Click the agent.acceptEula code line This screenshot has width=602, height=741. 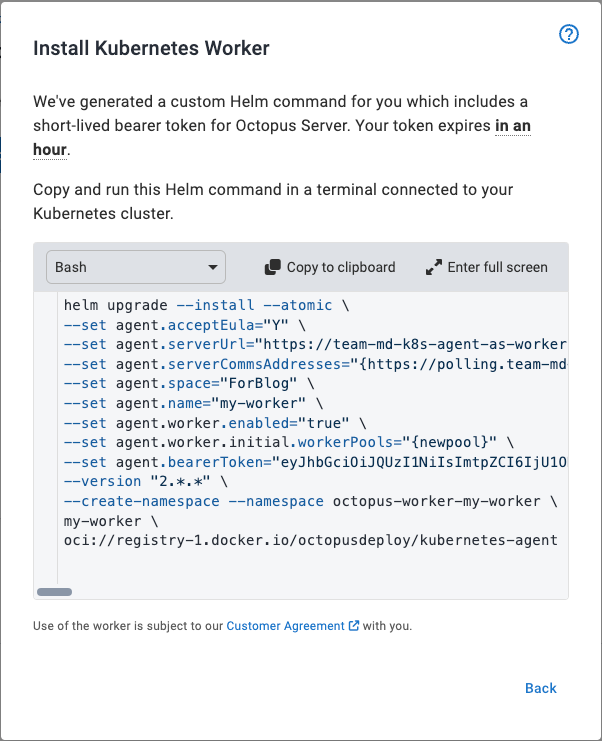[x=178, y=323]
